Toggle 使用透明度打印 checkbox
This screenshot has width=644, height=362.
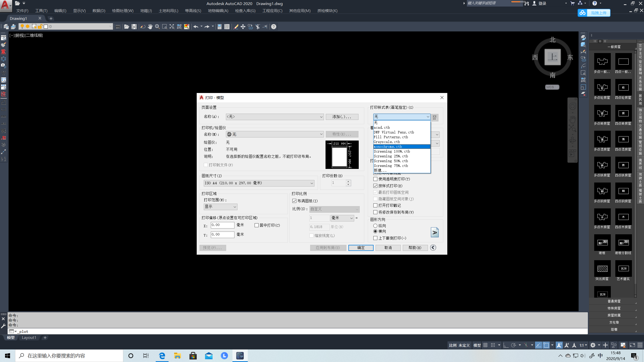click(x=375, y=179)
